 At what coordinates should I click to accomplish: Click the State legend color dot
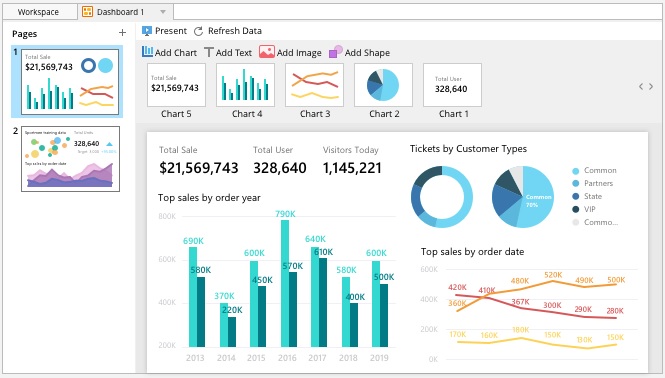point(576,196)
